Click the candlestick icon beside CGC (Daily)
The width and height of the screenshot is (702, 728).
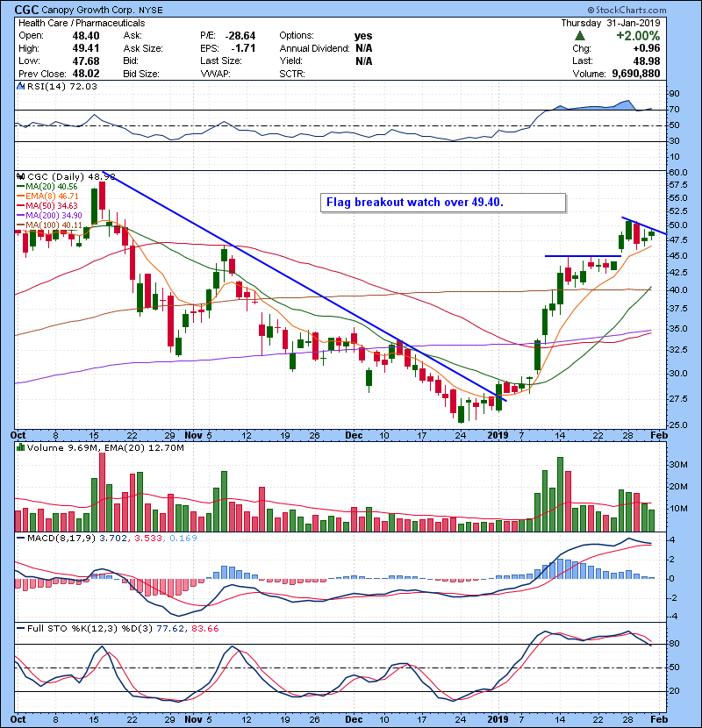[20, 176]
